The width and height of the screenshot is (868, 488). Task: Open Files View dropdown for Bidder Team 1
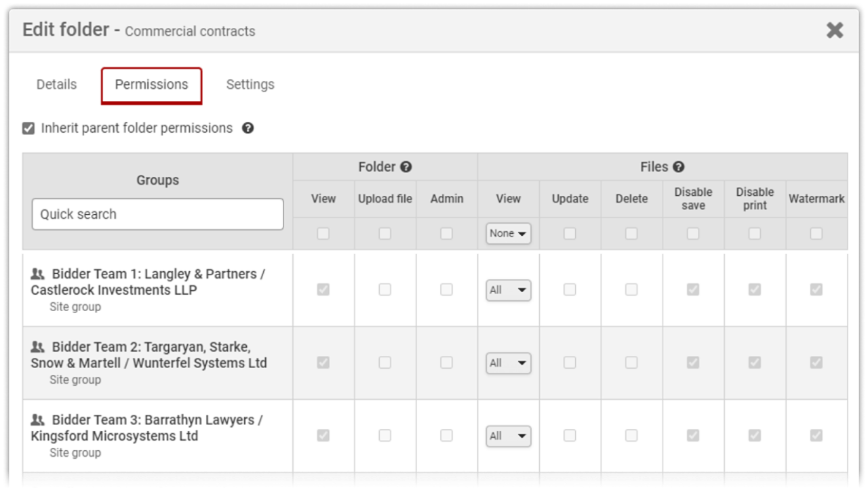pos(508,290)
